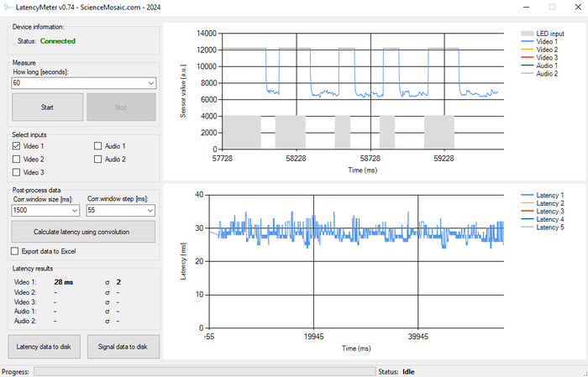Click the Video 3 result row label
Viewport: 588px width, 377px height.
[25, 301]
